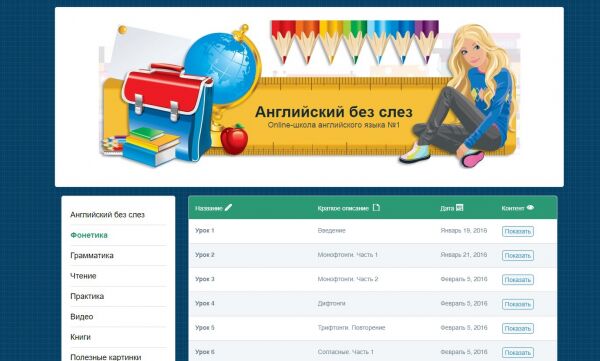
Task: Click the blue globe image in banner
Action: point(221,68)
